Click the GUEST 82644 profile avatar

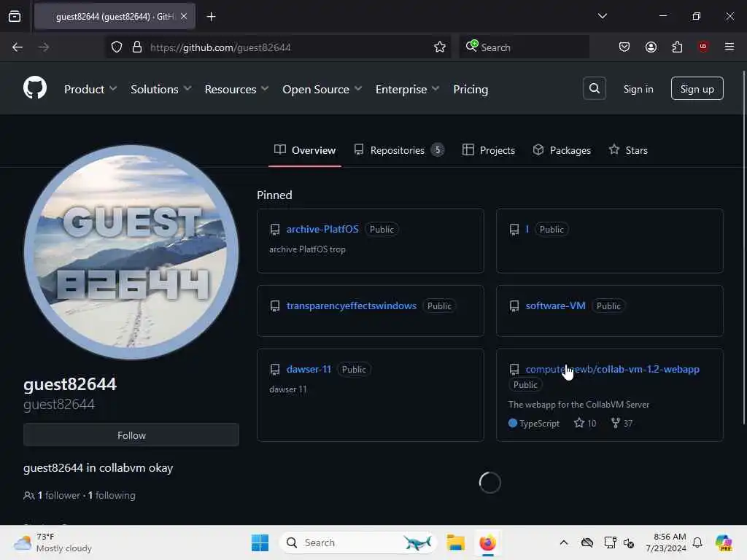coord(131,252)
